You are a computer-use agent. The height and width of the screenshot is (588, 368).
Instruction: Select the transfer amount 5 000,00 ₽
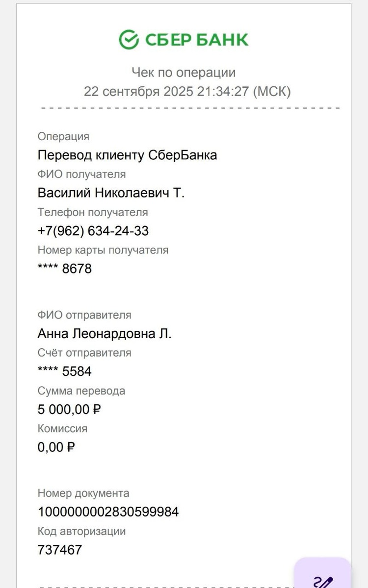click(x=69, y=409)
